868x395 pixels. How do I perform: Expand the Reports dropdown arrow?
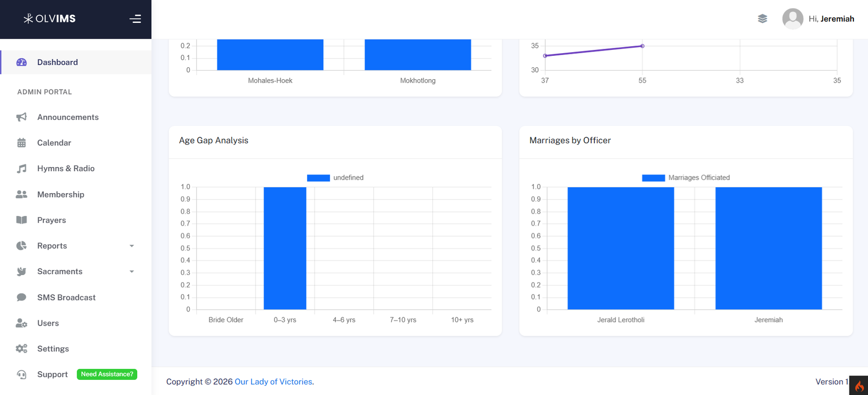[x=131, y=246]
